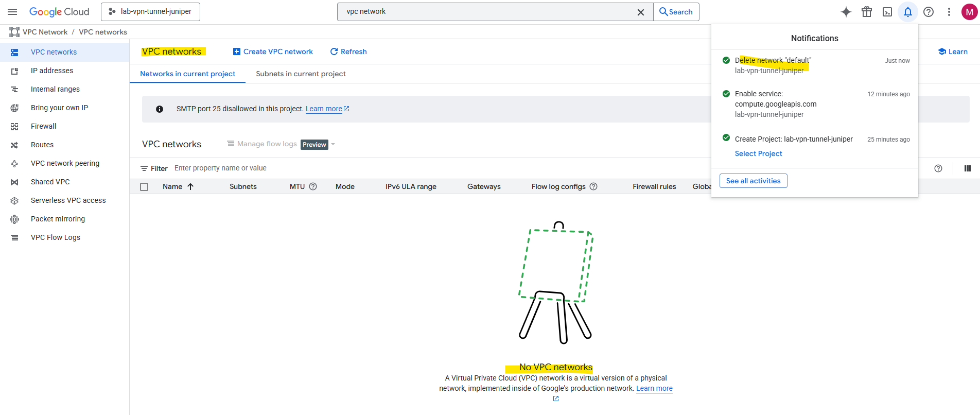Click Create VPC network button
The image size is (980, 415).
click(x=273, y=51)
